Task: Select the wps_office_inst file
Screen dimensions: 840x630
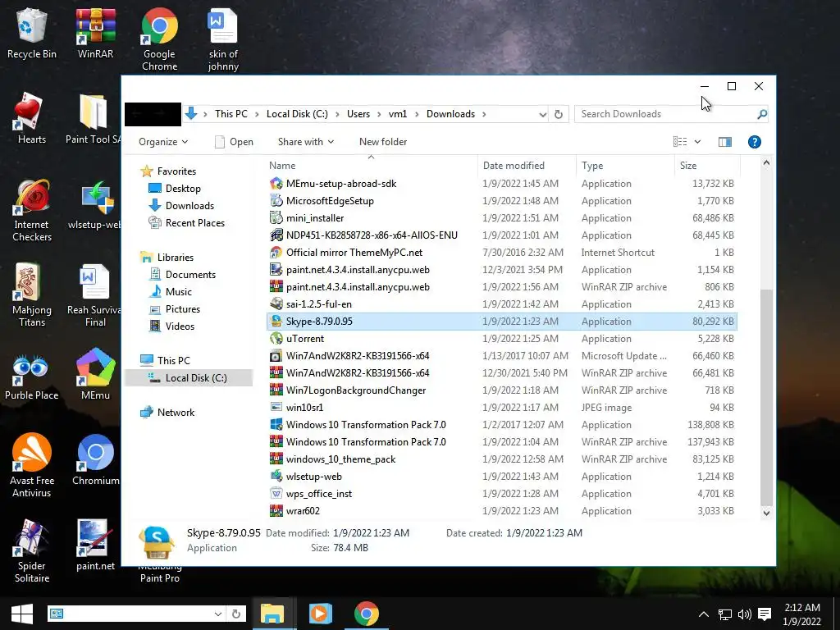Action: point(501,494)
